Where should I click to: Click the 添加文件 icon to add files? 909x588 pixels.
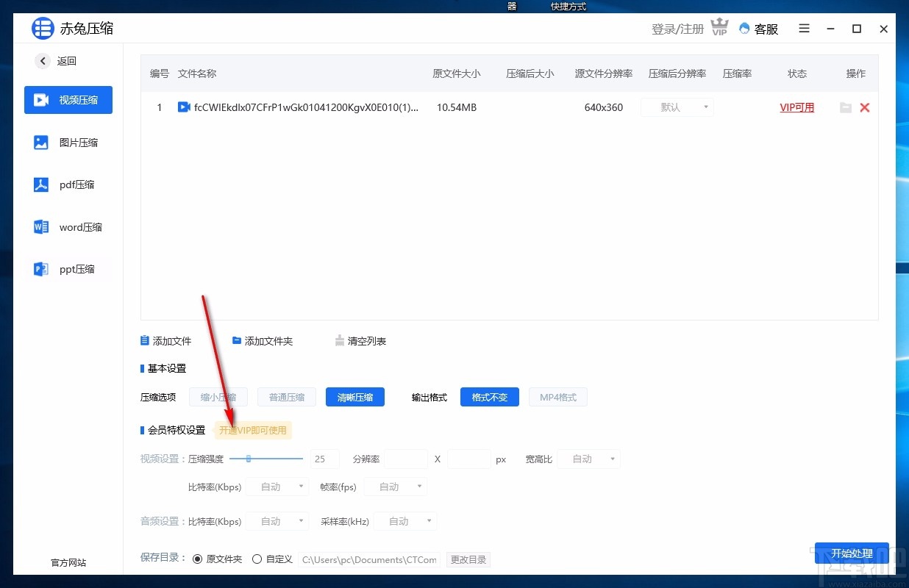[146, 340]
